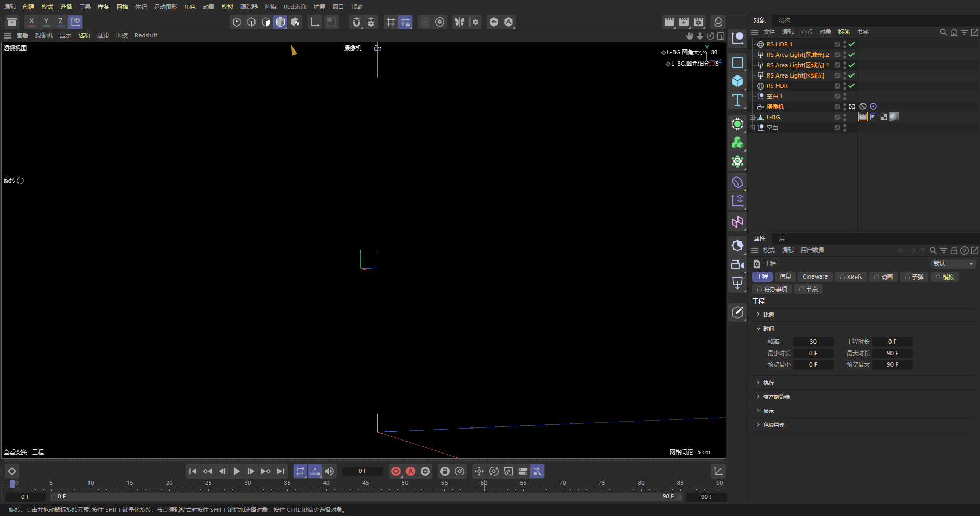Select the Cube primitive icon in side palette

point(737,81)
